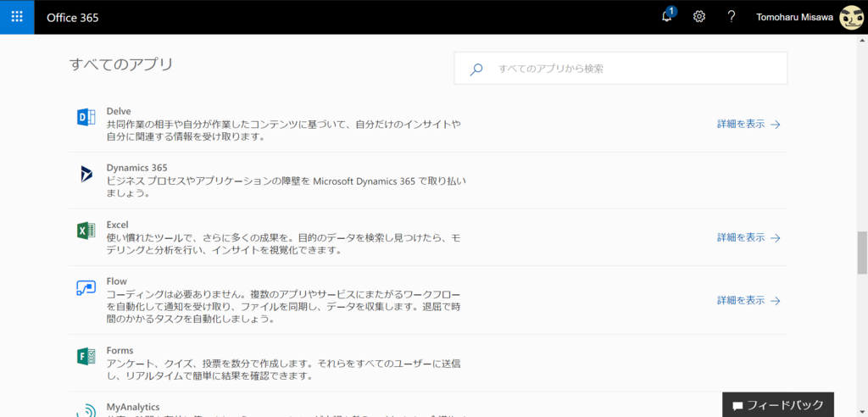Viewport: 868px width, 417px height.
Task: Open the MyAnalytics app icon
Action: [x=86, y=410]
